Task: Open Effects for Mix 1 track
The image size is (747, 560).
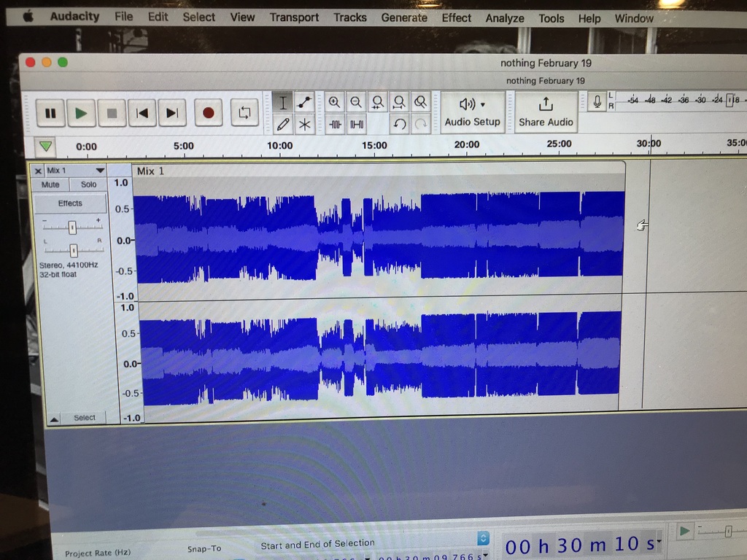Action: 70,203
